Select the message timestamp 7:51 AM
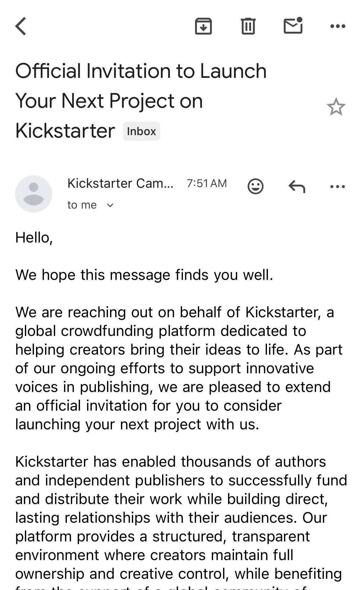 207,183
